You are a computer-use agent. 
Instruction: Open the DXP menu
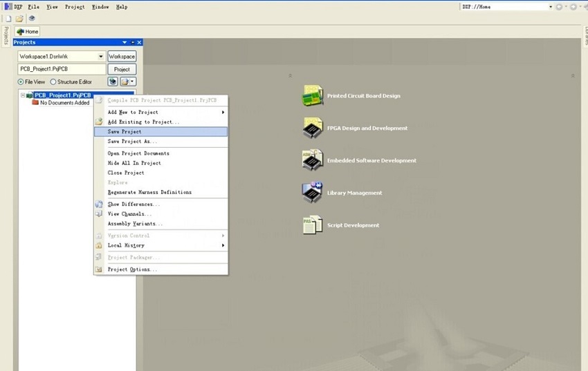pyautogui.click(x=18, y=7)
